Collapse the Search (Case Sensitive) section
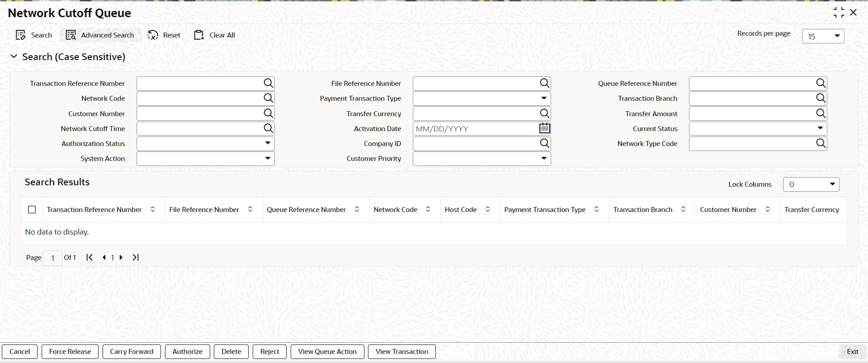This screenshot has width=868, height=363. pyautogui.click(x=14, y=57)
